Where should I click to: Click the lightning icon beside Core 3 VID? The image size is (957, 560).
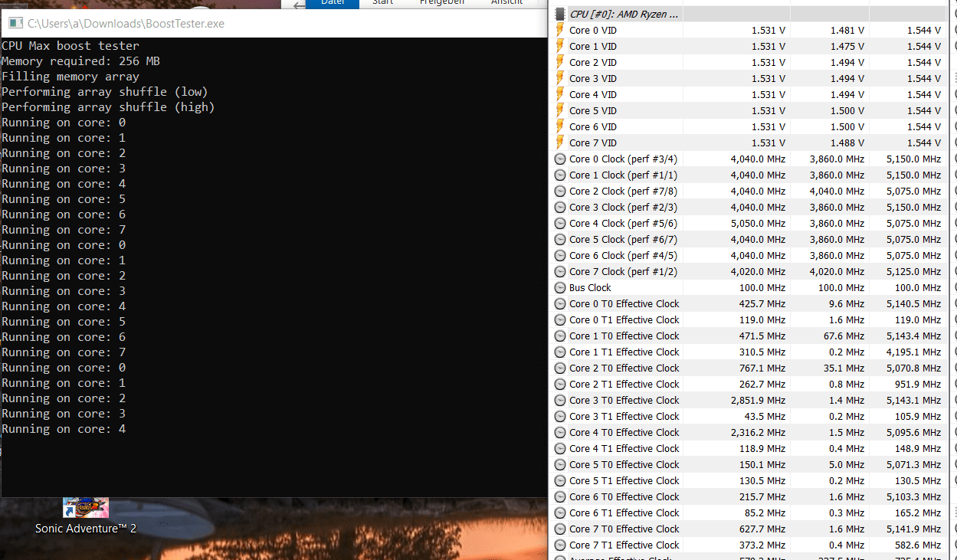561,78
